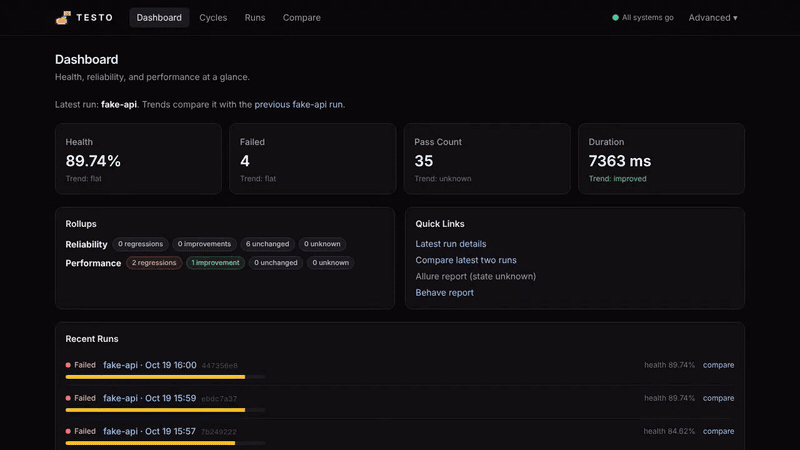Viewport: 800px width, 450px height.
Task: Click the Health 89.74% card
Action: coord(138,159)
